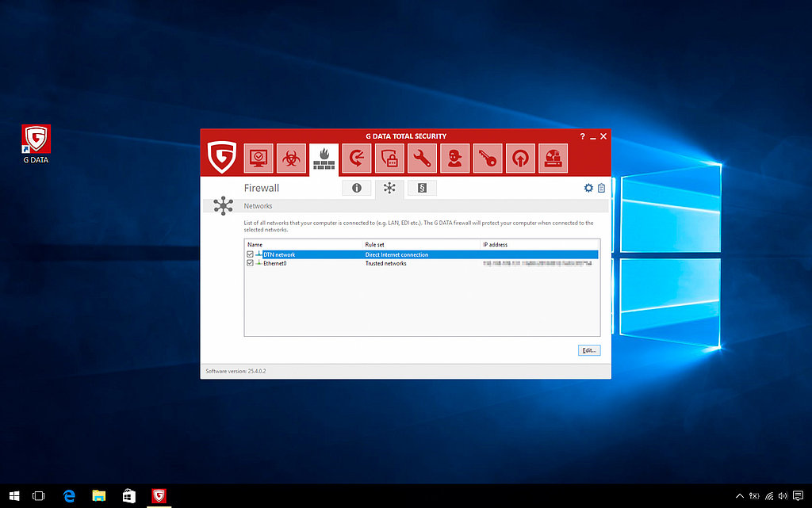Open the Encryption key icon
This screenshot has width=812, height=508.
(487, 159)
